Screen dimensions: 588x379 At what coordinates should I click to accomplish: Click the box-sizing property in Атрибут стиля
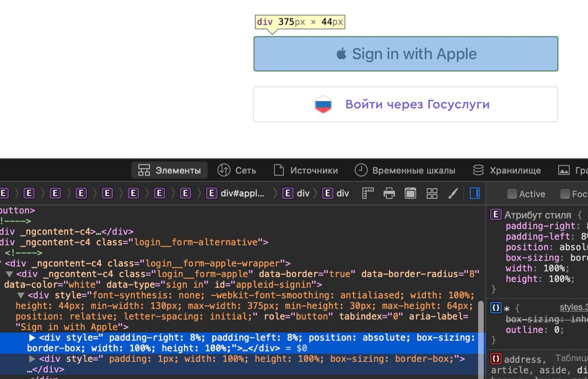click(x=532, y=258)
